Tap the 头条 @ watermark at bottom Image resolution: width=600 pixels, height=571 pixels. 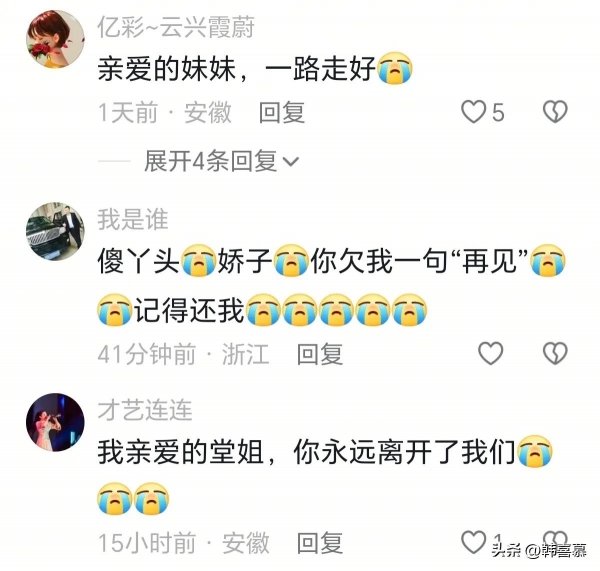coord(539,551)
